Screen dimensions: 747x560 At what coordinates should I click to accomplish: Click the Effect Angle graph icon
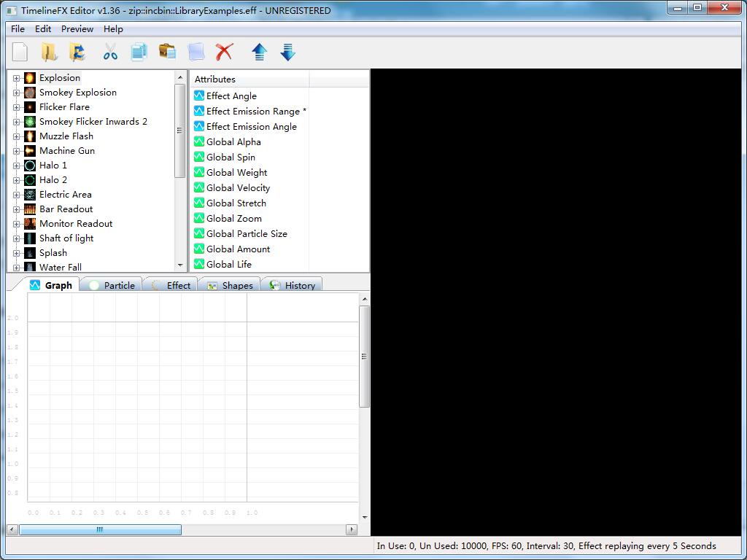[x=199, y=96]
